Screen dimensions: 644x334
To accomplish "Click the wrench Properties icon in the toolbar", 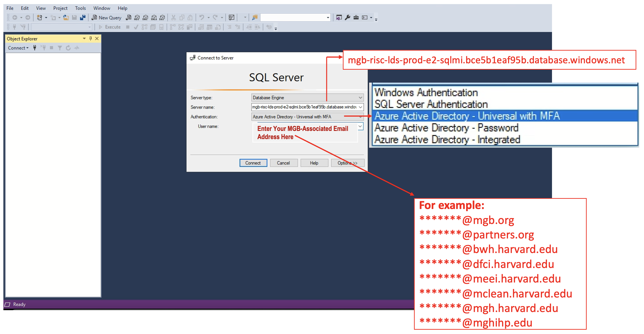I will [348, 17].
